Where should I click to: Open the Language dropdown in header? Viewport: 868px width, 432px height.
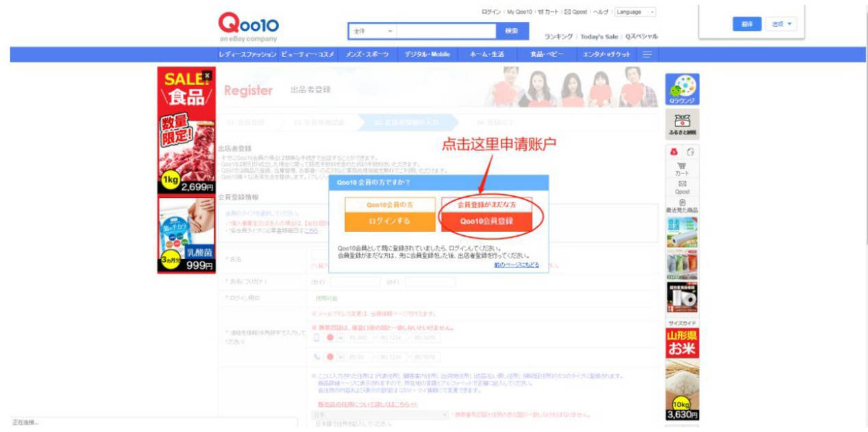coord(635,12)
